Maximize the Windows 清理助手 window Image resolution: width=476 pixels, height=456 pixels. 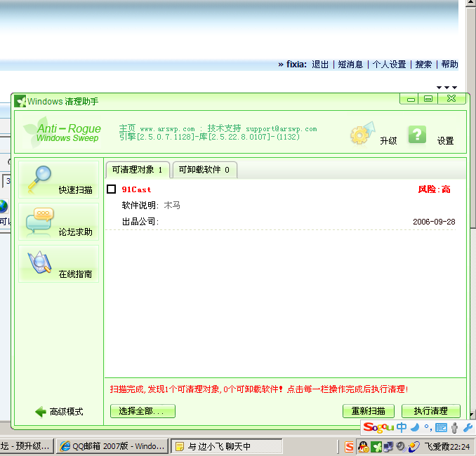pos(428,99)
